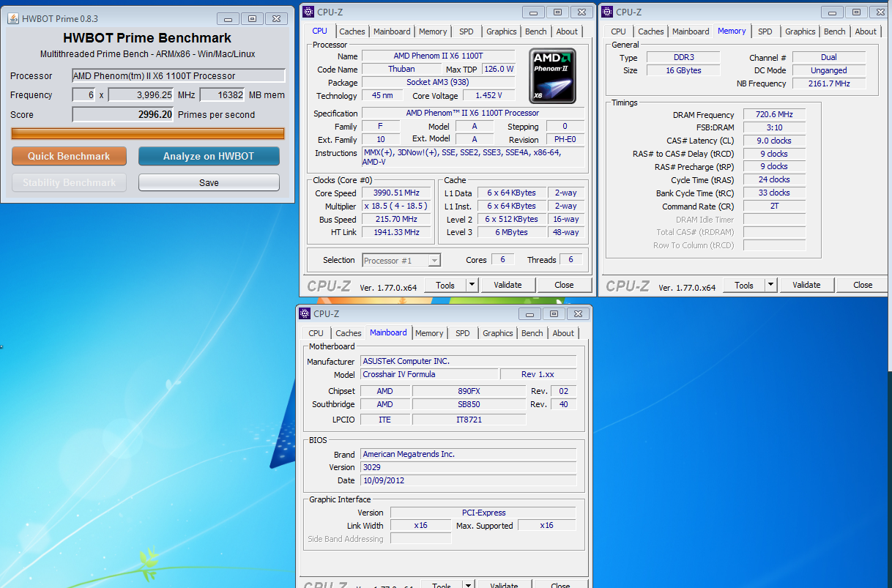Open Tools dropdown arrow in Mainboard window
This screenshot has height=588, width=892.
(468, 585)
